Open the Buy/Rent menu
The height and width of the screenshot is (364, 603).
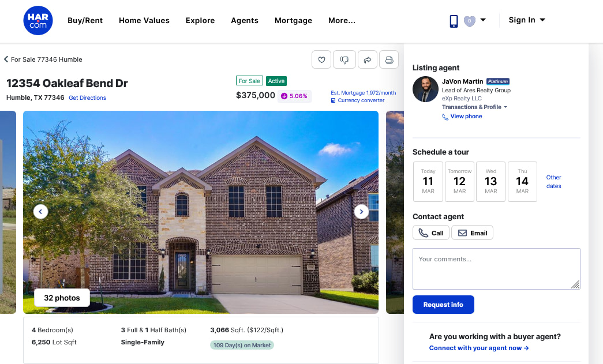85,20
